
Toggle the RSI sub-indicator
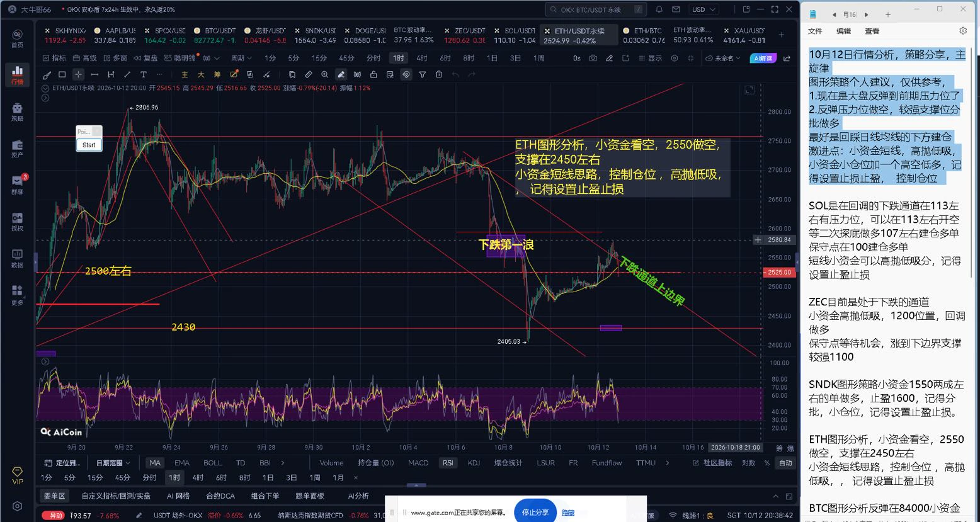coord(448,463)
